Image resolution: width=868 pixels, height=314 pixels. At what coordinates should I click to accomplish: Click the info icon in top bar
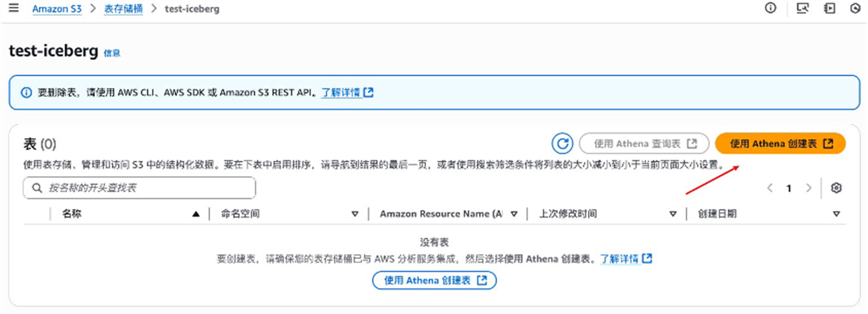coord(770,8)
